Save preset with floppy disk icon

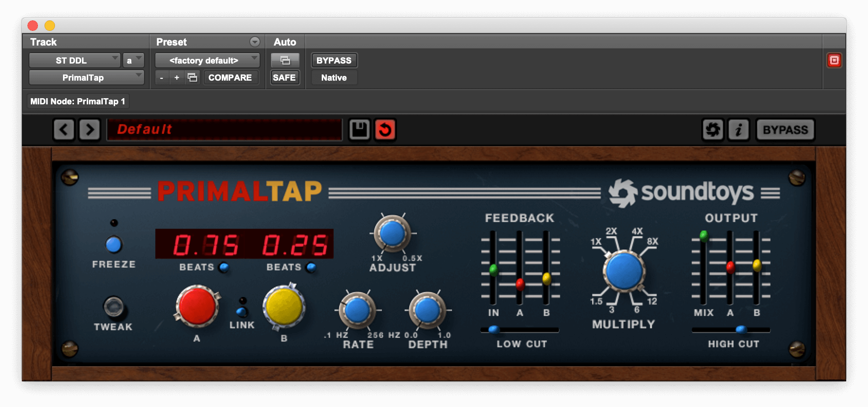click(x=360, y=129)
